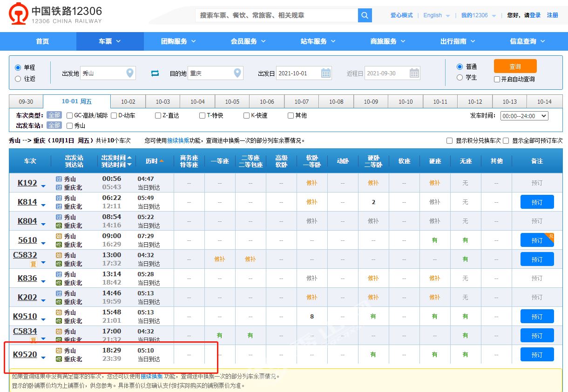Viewport: 568px width, 392px height.
Task: Open the English language dropdown
Action: (437, 15)
